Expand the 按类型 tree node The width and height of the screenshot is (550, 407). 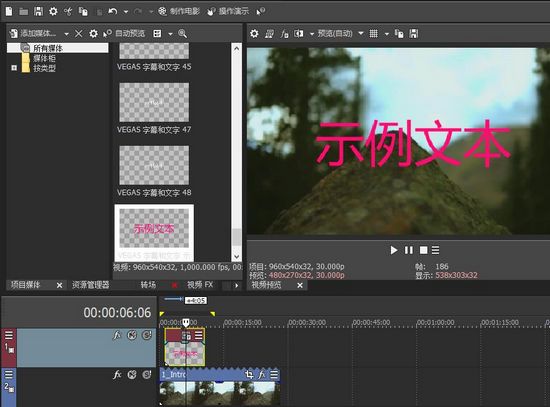click(14, 68)
